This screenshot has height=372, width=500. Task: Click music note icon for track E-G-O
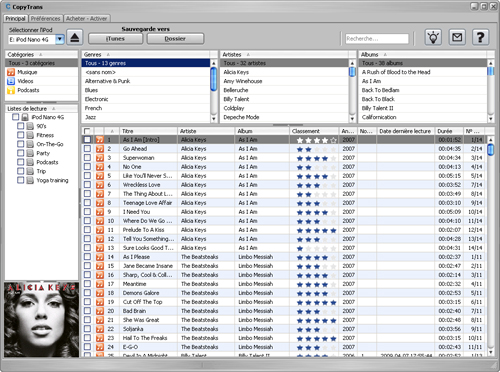coord(100,347)
